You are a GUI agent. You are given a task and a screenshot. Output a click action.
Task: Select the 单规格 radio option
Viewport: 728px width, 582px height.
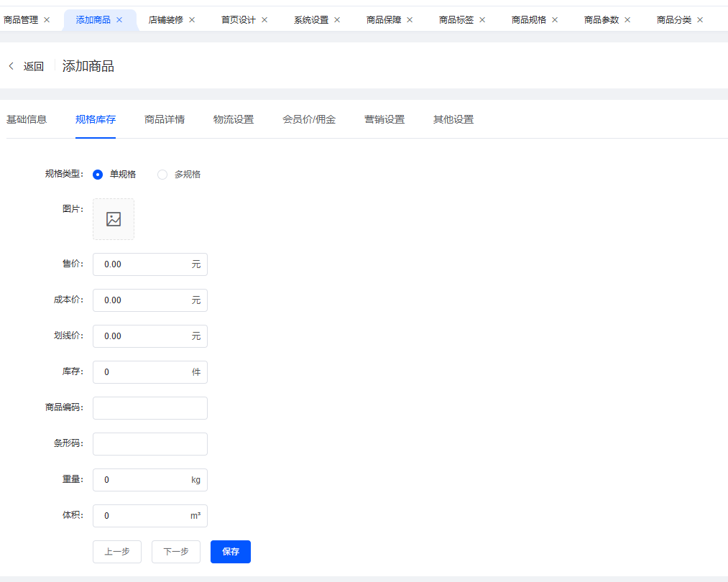pyautogui.click(x=98, y=174)
